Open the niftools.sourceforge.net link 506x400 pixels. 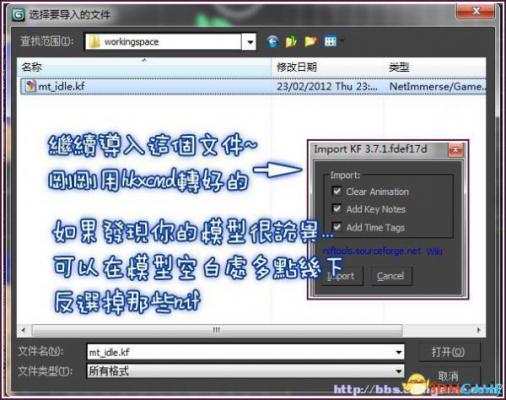pyautogui.click(x=372, y=251)
